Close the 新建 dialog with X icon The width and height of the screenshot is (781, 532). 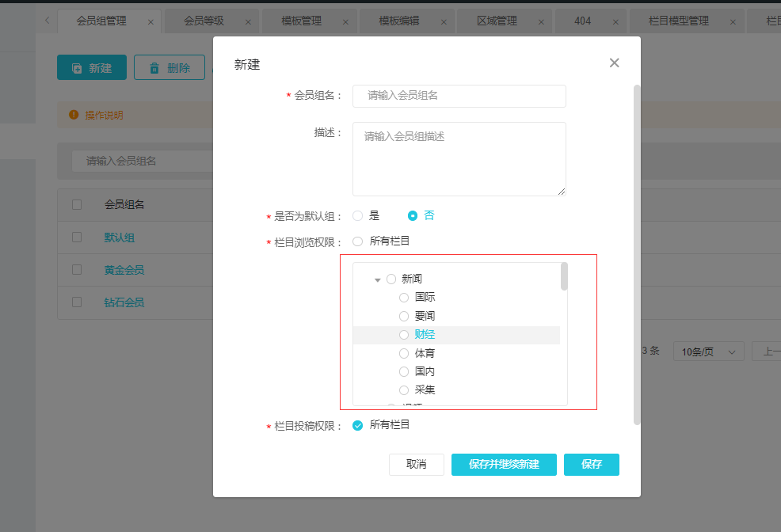614,63
